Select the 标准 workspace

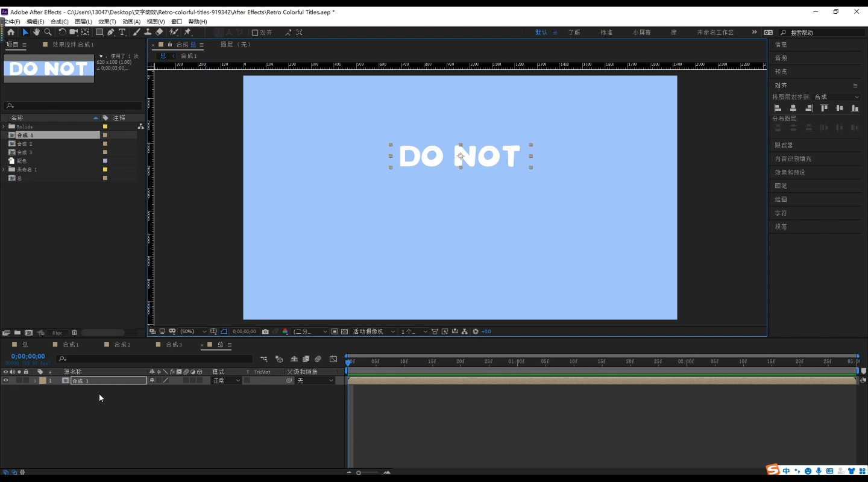pyautogui.click(x=606, y=33)
